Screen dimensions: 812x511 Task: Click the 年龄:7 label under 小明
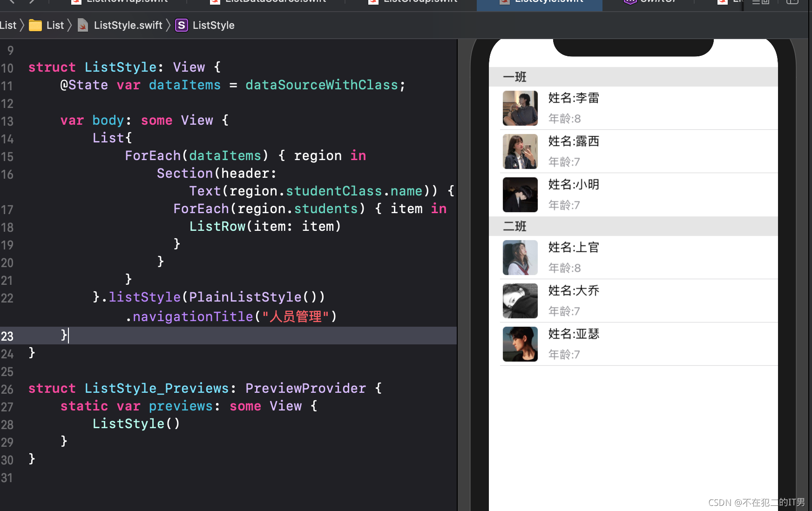tap(564, 205)
